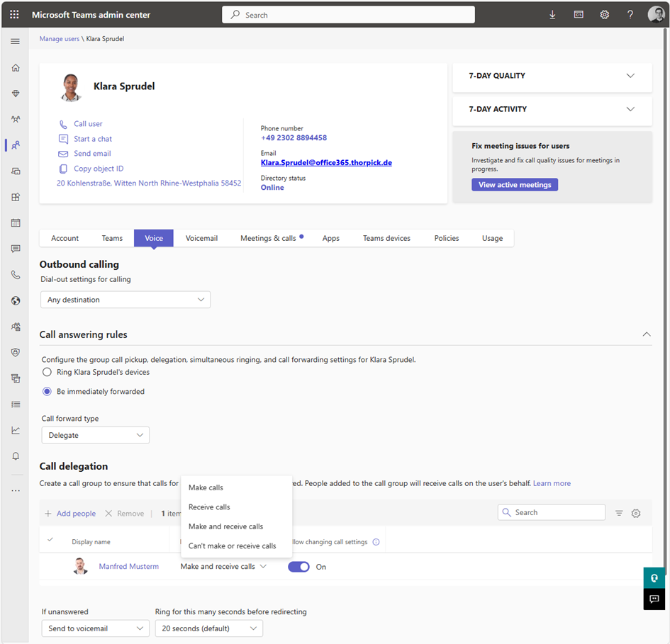Image resolution: width=670 pixels, height=644 pixels.
Task: Show more sidebar items ellipsis
Action: click(16, 490)
